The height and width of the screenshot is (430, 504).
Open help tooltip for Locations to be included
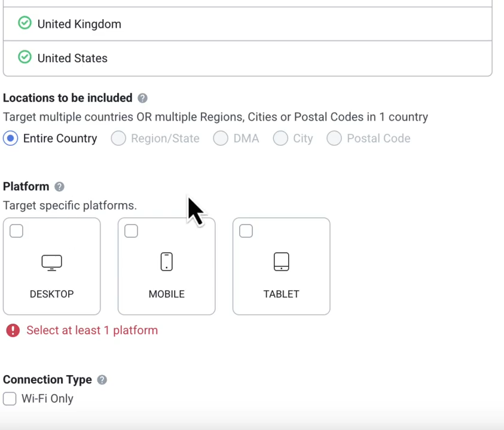point(142,98)
